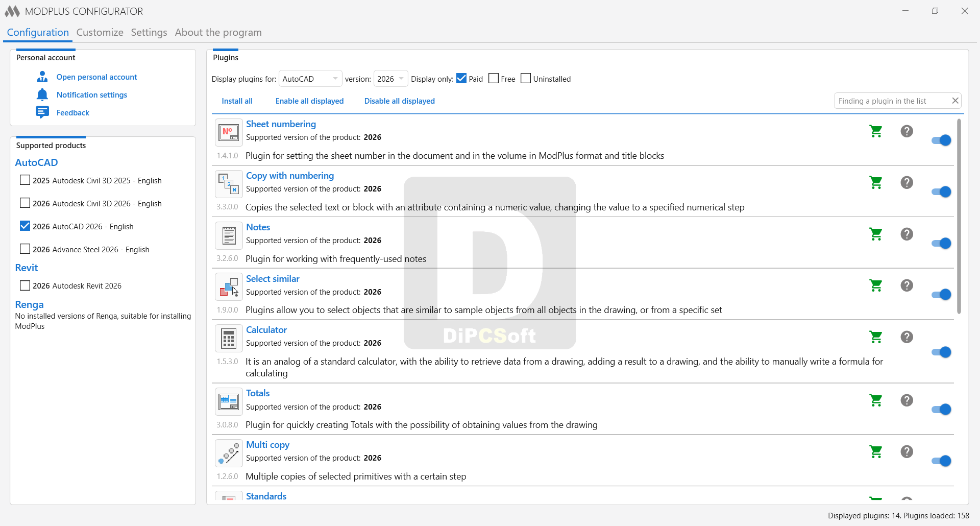The image size is (980, 526).
Task: Open the Standards plugin title
Action: pyautogui.click(x=266, y=496)
